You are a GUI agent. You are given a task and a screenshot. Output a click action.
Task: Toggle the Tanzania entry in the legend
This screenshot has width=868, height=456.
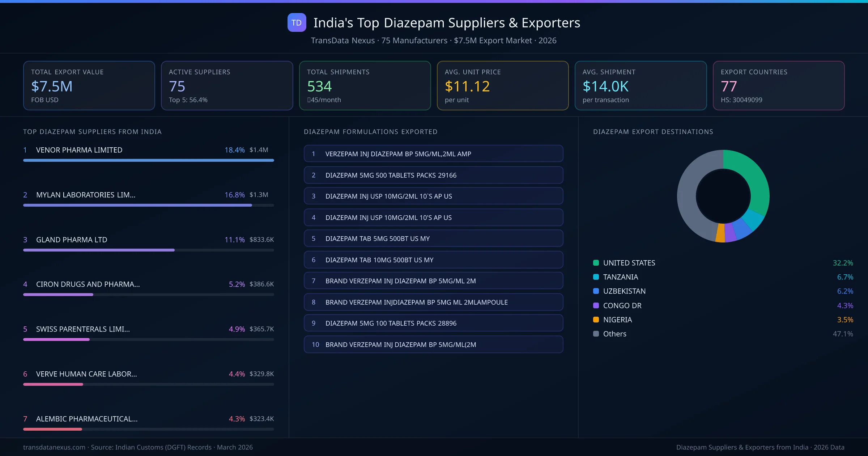click(x=621, y=277)
